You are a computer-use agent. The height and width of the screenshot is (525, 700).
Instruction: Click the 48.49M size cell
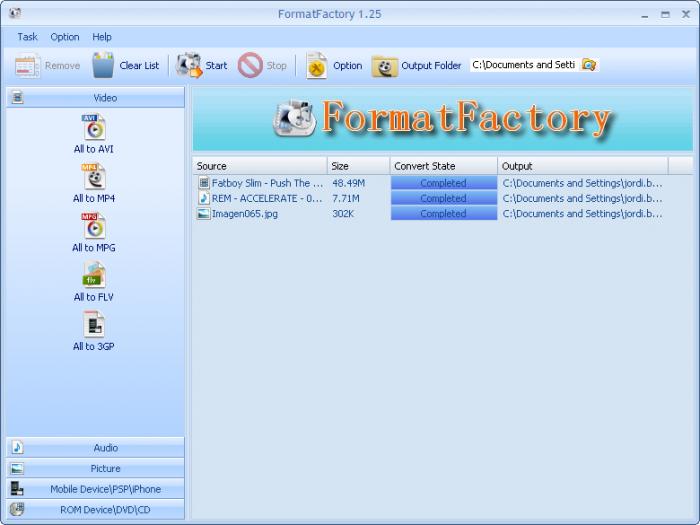point(348,183)
